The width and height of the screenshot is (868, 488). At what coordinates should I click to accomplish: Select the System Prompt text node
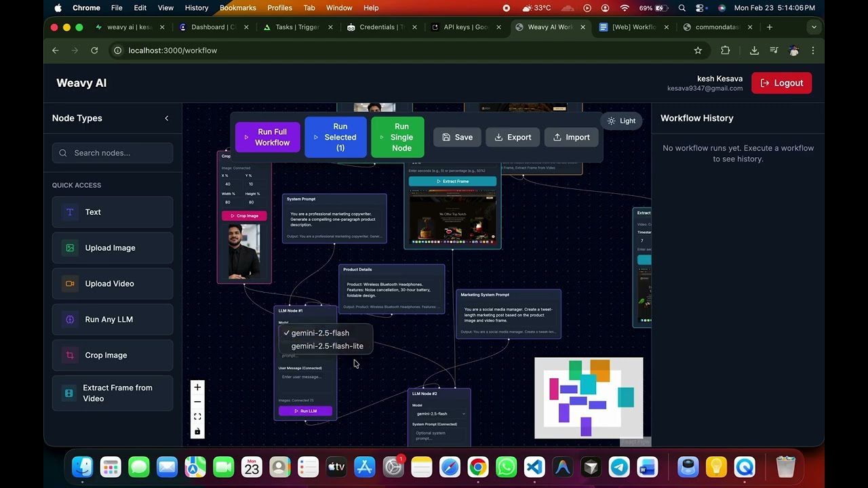334,218
